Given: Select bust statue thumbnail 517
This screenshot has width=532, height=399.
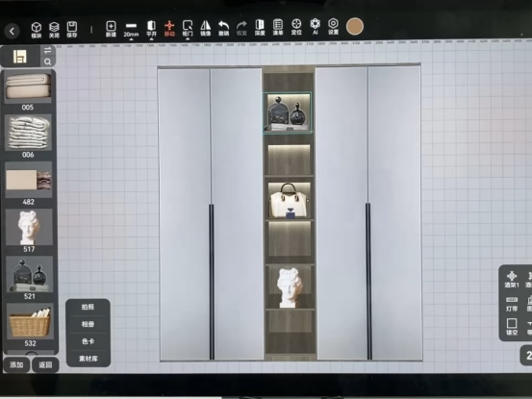Looking at the screenshot, I should tap(29, 227).
